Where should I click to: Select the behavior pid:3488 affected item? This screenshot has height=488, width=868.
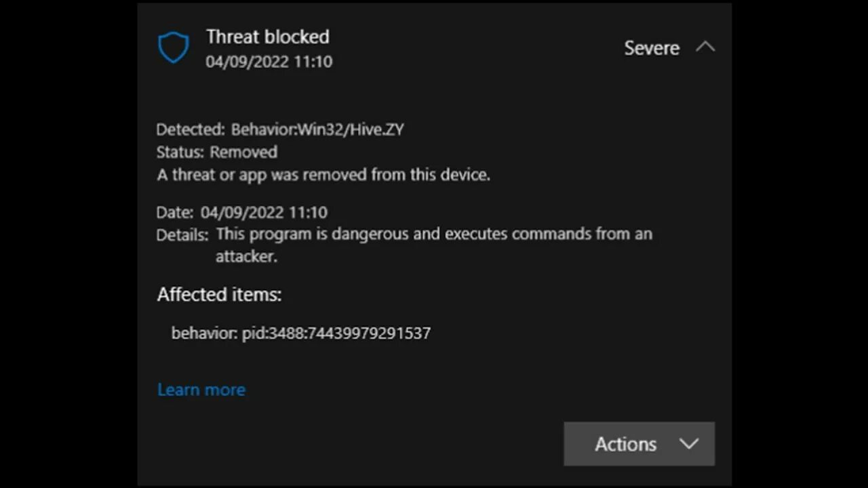pos(300,333)
